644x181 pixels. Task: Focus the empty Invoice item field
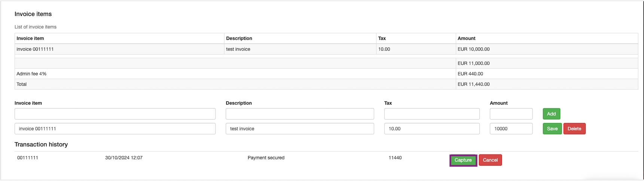(115, 114)
